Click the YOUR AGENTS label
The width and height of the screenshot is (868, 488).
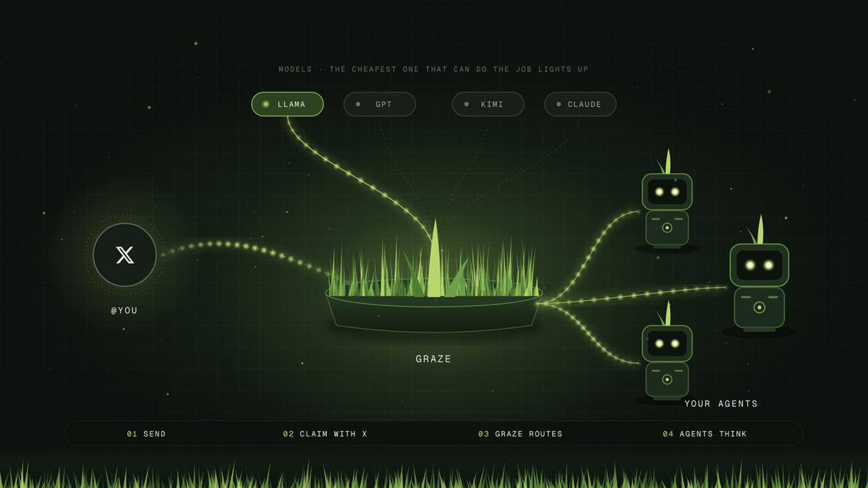[x=721, y=403]
